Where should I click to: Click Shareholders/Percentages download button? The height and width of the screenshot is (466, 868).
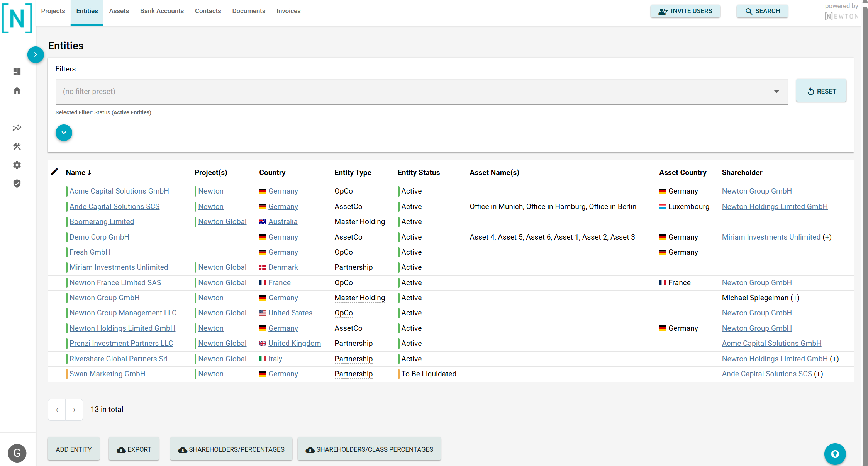click(x=231, y=450)
